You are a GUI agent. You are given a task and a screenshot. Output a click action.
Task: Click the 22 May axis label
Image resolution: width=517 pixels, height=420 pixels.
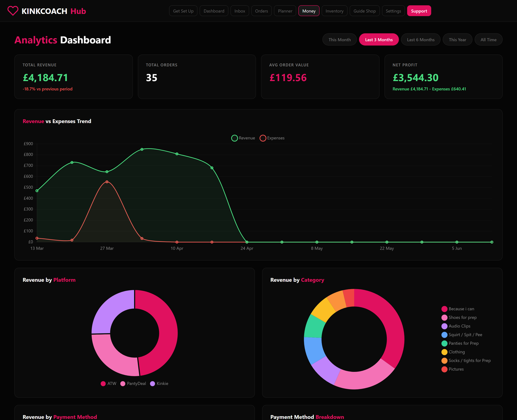[x=387, y=248]
